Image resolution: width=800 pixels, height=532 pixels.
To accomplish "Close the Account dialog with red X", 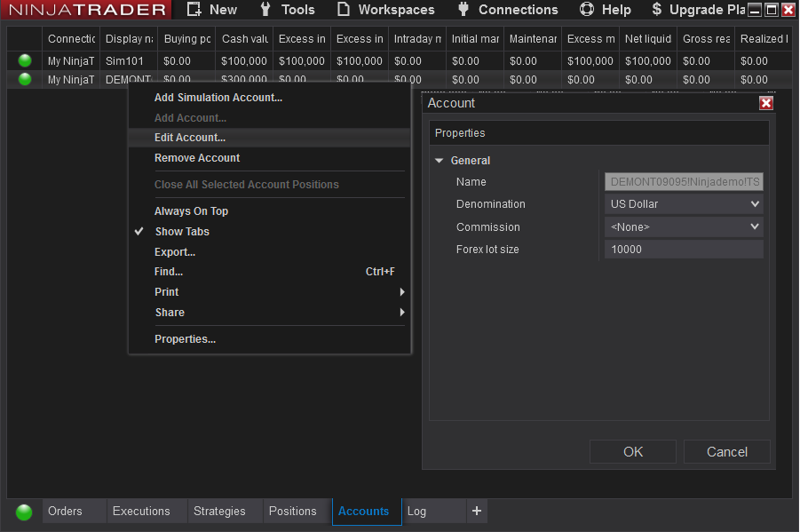I will [766, 103].
